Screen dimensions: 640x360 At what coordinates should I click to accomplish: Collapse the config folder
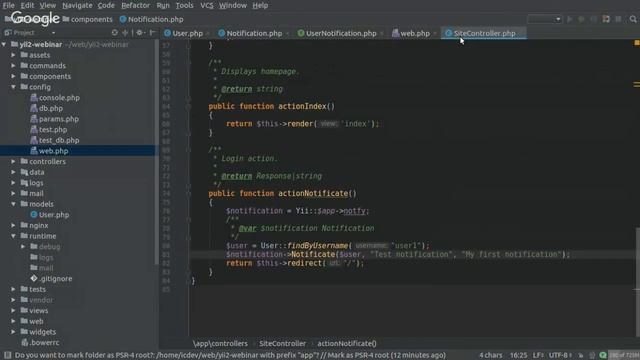coord(13,87)
